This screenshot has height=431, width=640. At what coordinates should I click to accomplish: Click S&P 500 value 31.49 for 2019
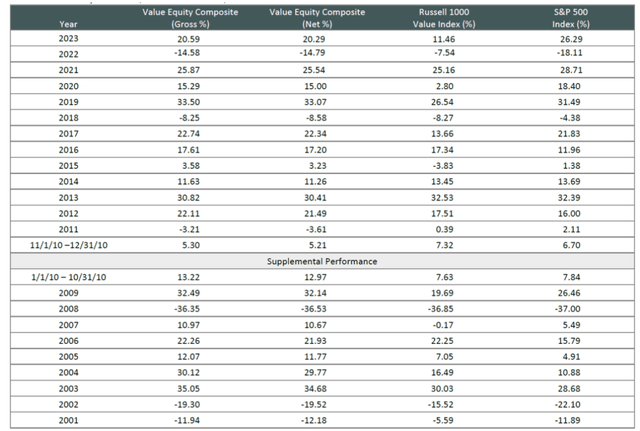569,102
